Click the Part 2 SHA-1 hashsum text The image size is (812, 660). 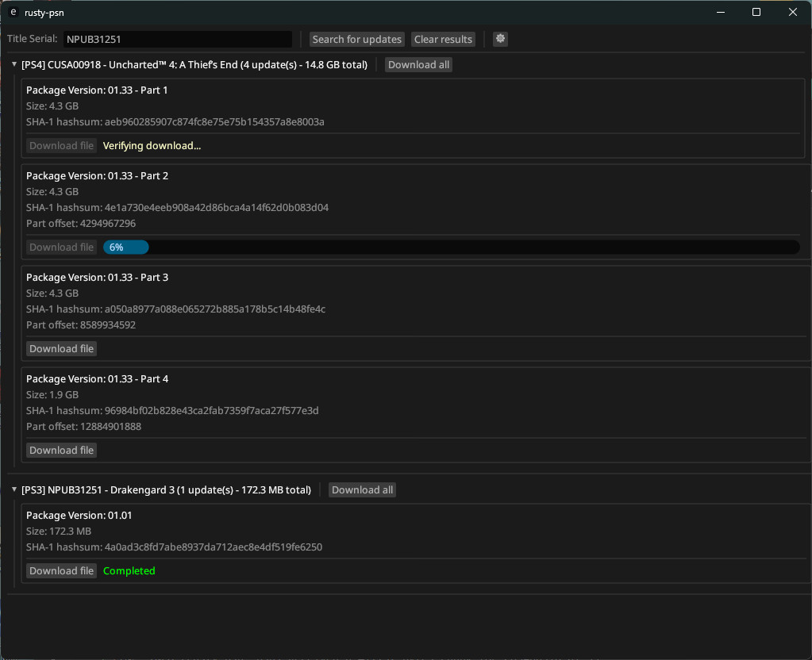[x=177, y=208]
